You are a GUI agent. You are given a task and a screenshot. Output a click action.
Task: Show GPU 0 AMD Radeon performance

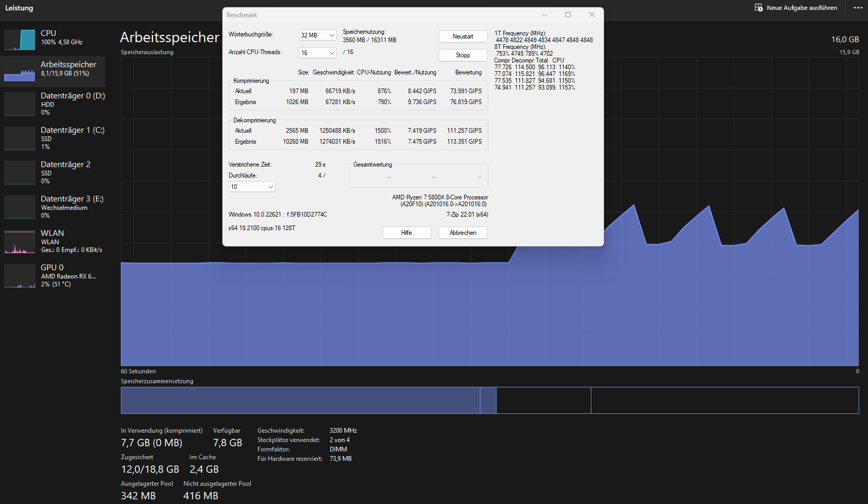[53, 275]
